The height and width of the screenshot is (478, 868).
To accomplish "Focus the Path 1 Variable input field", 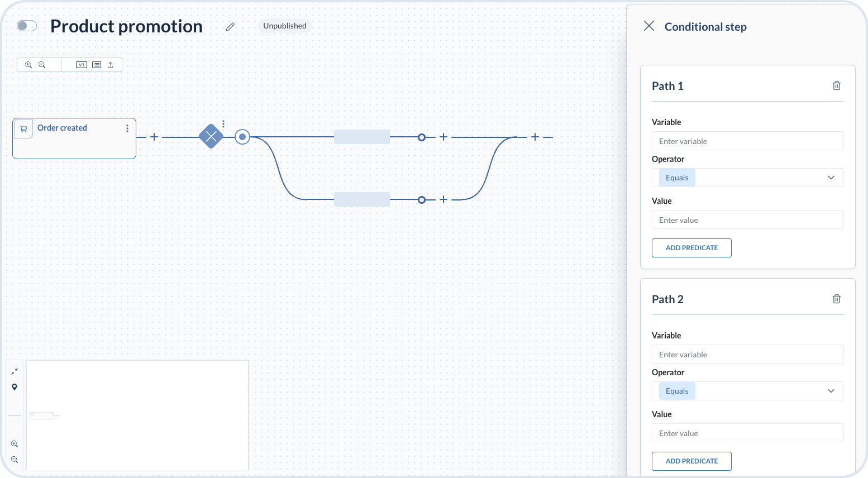I will point(747,141).
